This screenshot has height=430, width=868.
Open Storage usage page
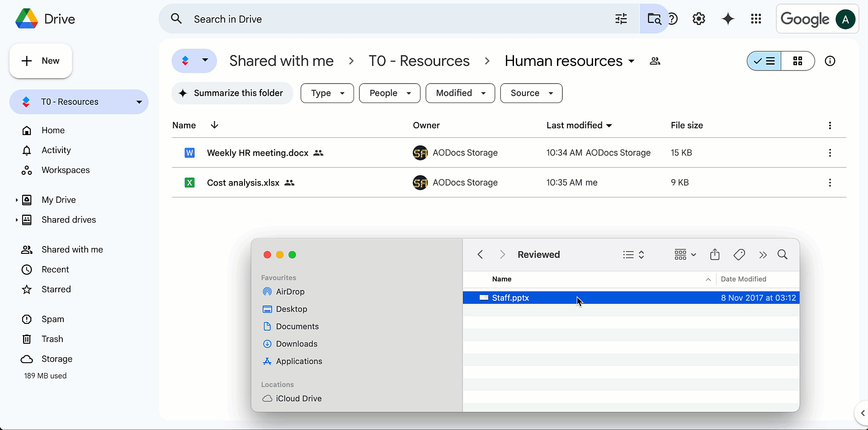[57, 359]
